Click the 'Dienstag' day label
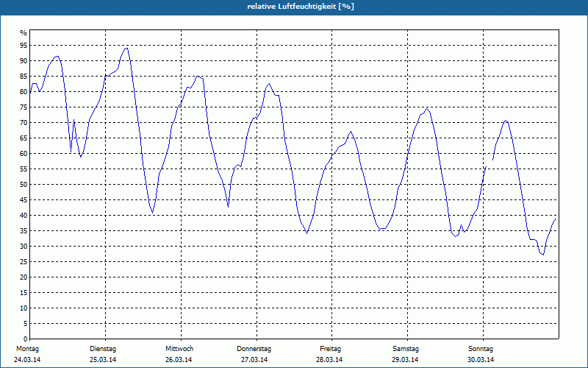Viewport: 588px width, 368px height. point(103,349)
